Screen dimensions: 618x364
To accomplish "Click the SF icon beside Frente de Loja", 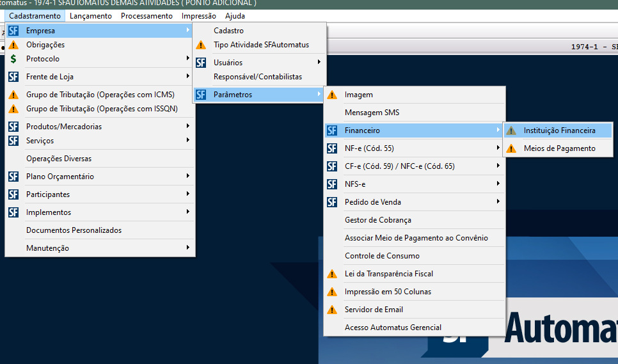I will click(x=13, y=77).
